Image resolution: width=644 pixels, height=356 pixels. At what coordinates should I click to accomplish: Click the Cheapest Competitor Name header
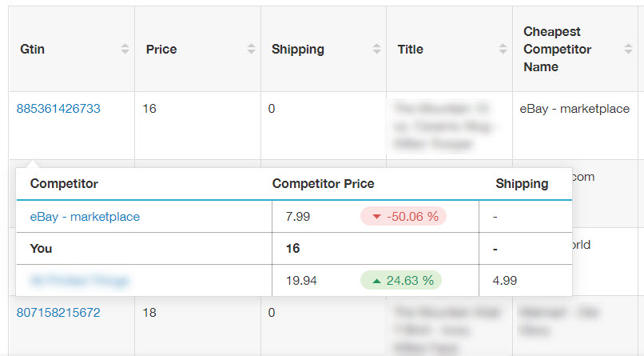pyautogui.click(x=557, y=50)
